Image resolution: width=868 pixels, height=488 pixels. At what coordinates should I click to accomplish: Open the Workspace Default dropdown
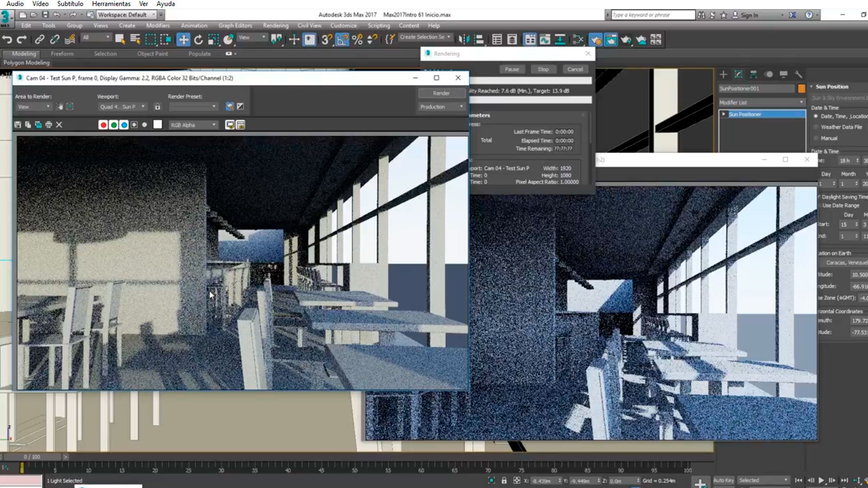tap(127, 15)
